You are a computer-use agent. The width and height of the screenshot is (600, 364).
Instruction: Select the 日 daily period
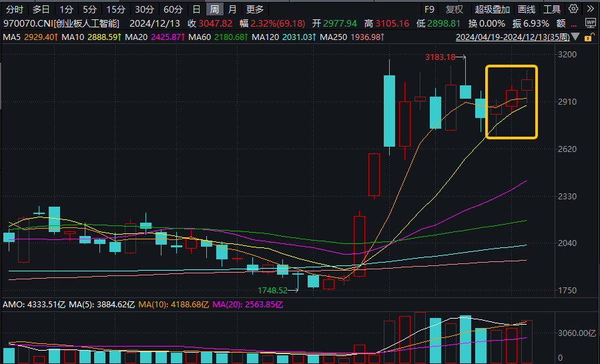pos(196,9)
